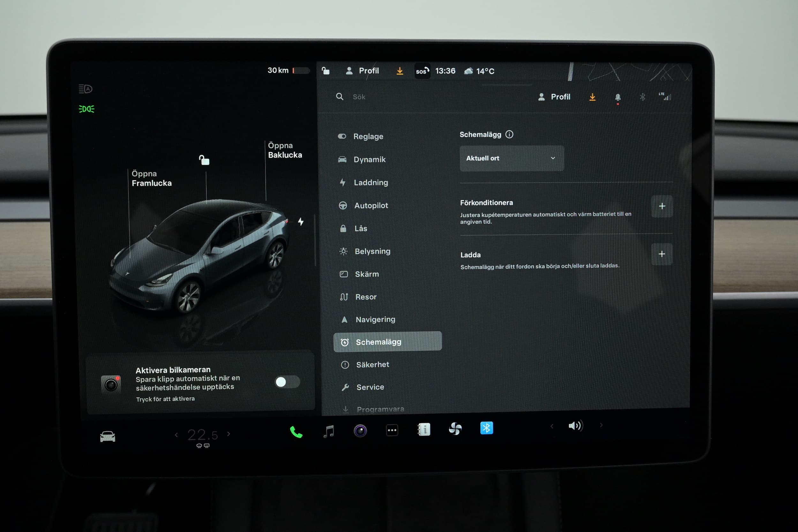Open the blue Bluetooth app icon
798x532 pixels.
[486, 428]
